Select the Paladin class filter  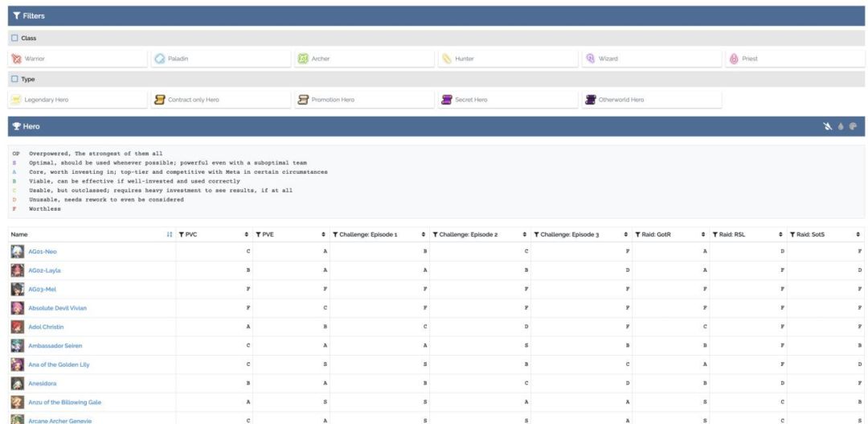click(221, 59)
